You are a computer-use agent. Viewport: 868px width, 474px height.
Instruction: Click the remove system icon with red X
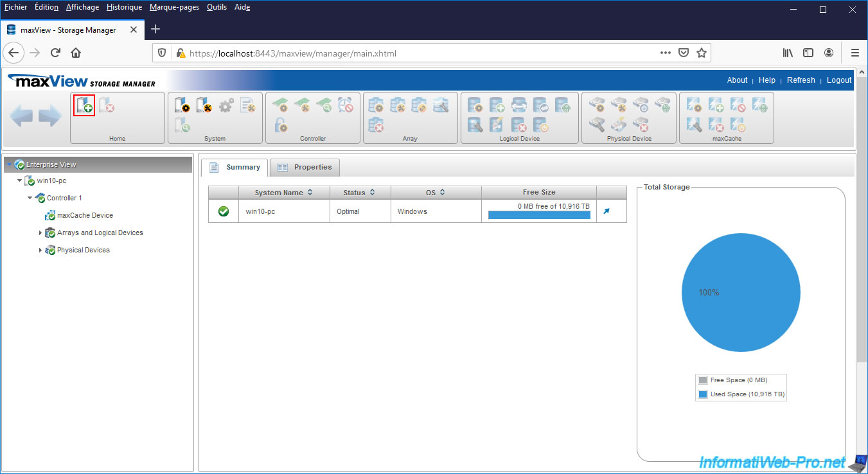click(x=107, y=105)
